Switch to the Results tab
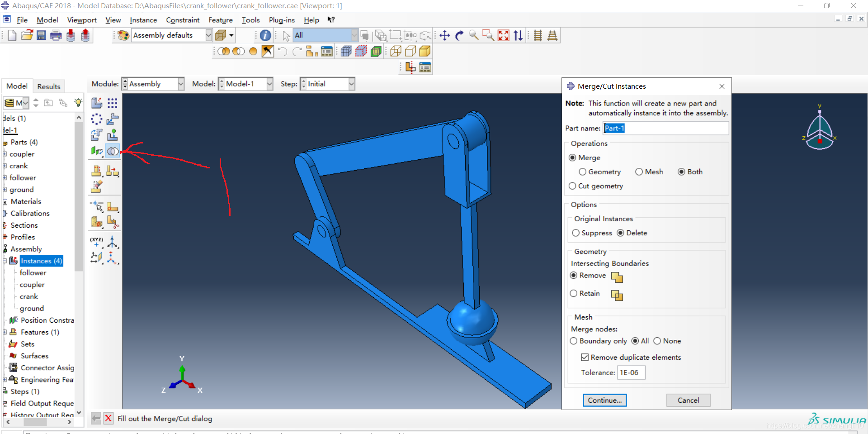This screenshot has width=868, height=434. 48,86
